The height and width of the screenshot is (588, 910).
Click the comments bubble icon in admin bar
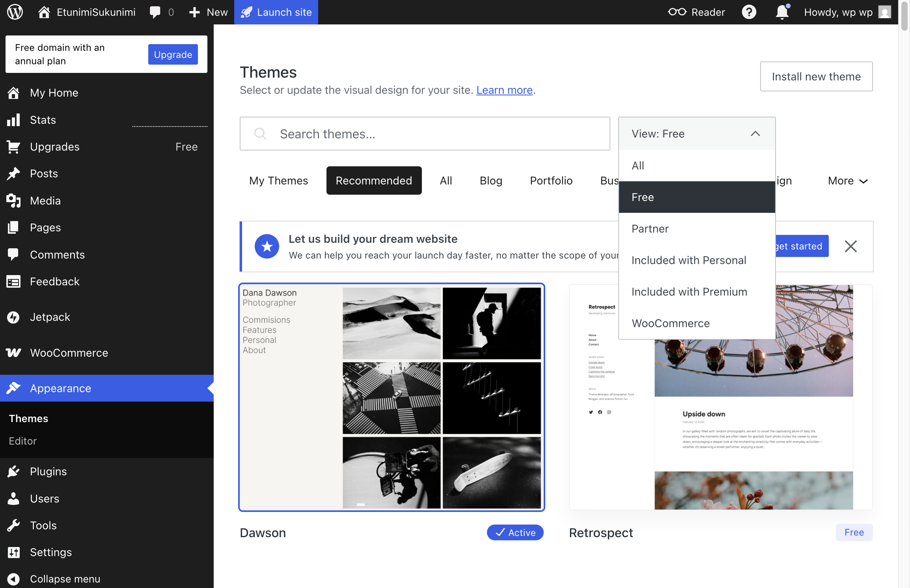[x=155, y=12]
